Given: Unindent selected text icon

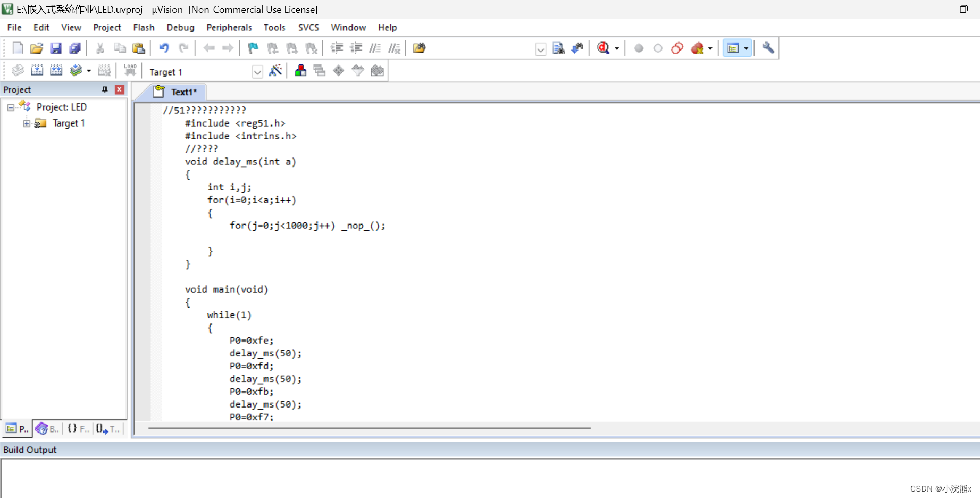Looking at the screenshot, I should tap(356, 48).
